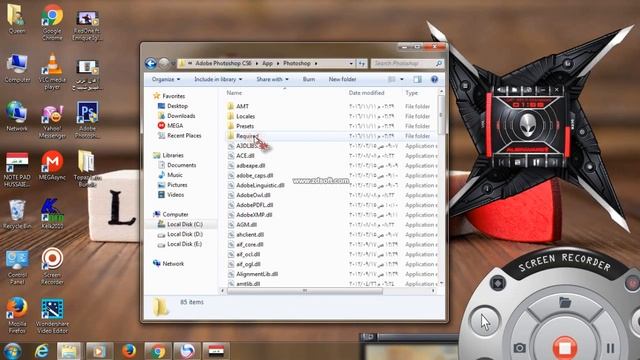
Task: Open the MEGAsync desktop icon
Action: 52,165
